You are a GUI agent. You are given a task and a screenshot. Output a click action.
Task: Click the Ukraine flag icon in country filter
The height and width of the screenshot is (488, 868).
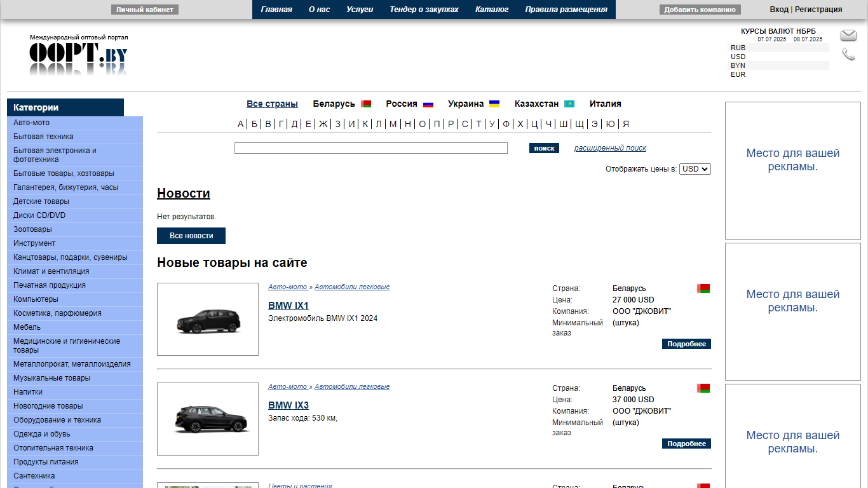(494, 104)
